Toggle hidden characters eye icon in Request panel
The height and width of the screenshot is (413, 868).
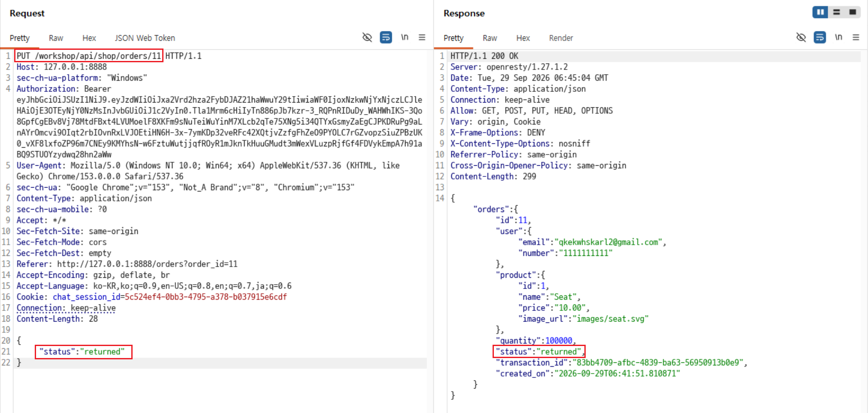[367, 37]
